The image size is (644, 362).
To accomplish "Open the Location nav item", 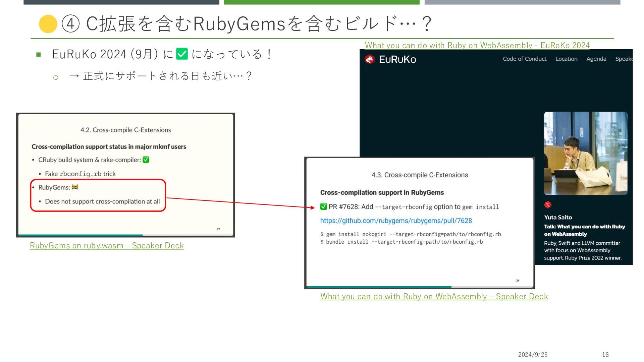I will coord(566,59).
